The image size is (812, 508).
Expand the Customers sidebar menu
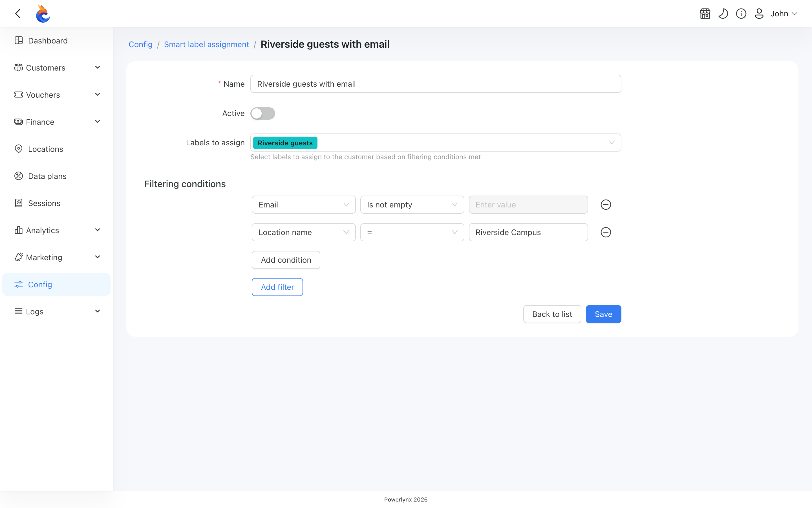[56, 67]
